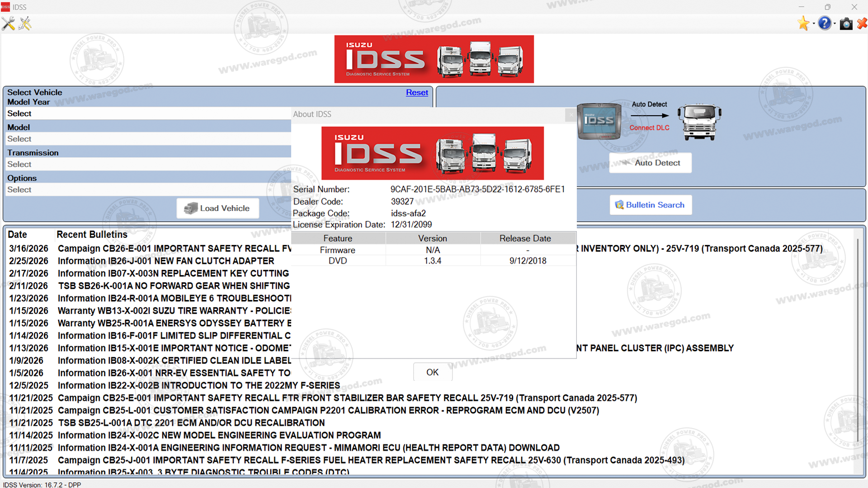Click the Auto Detect button
Image resolution: width=868 pixels, height=488 pixels.
pos(651,163)
